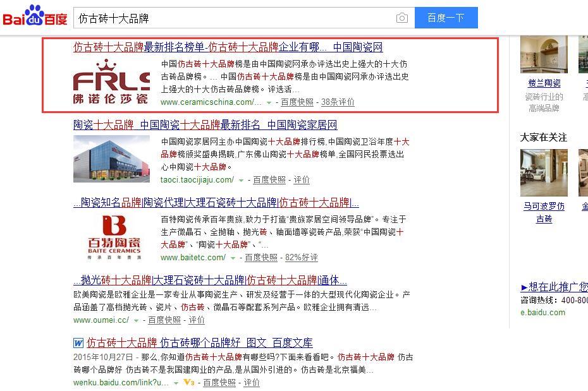Open 百度快照 for wenku.baidu.com result
This screenshot has width=588, height=391.
pos(219,382)
